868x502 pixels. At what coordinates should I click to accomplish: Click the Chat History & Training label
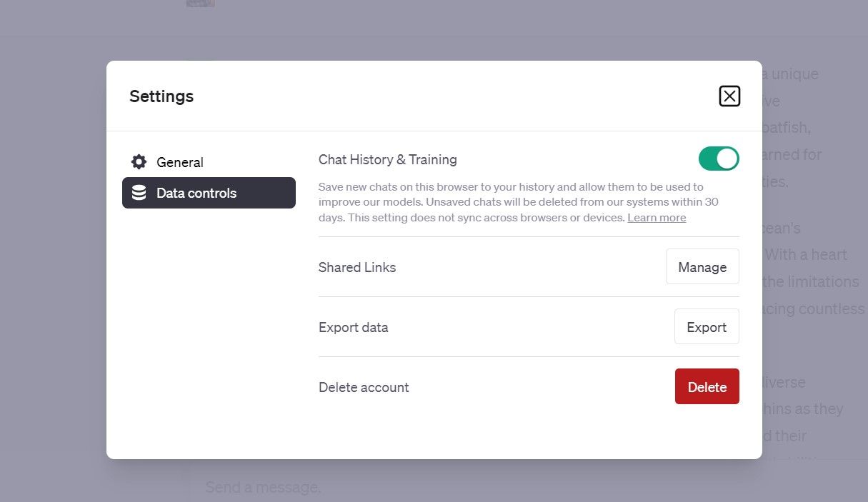point(388,159)
